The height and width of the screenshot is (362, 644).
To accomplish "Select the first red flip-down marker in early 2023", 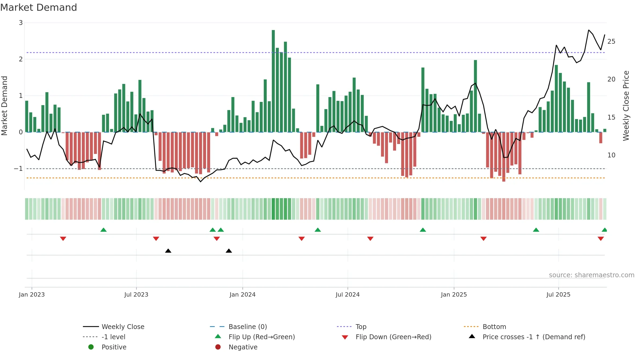I will pos(63,239).
